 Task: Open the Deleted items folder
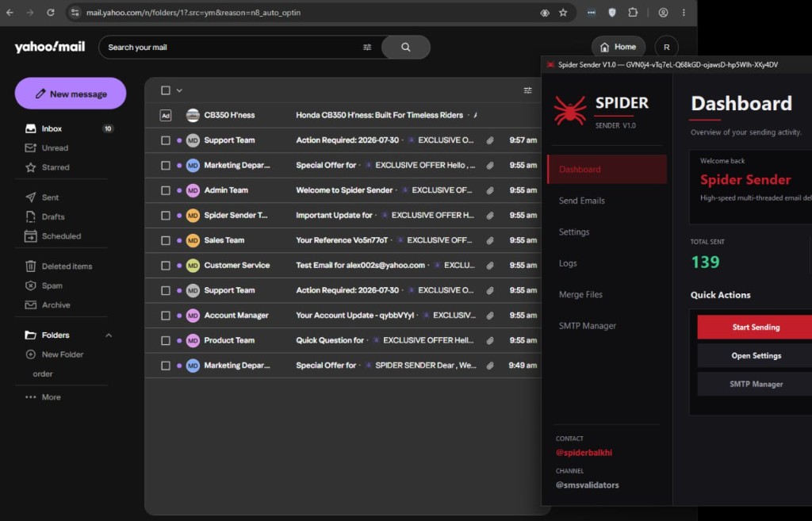pyautogui.click(x=67, y=266)
